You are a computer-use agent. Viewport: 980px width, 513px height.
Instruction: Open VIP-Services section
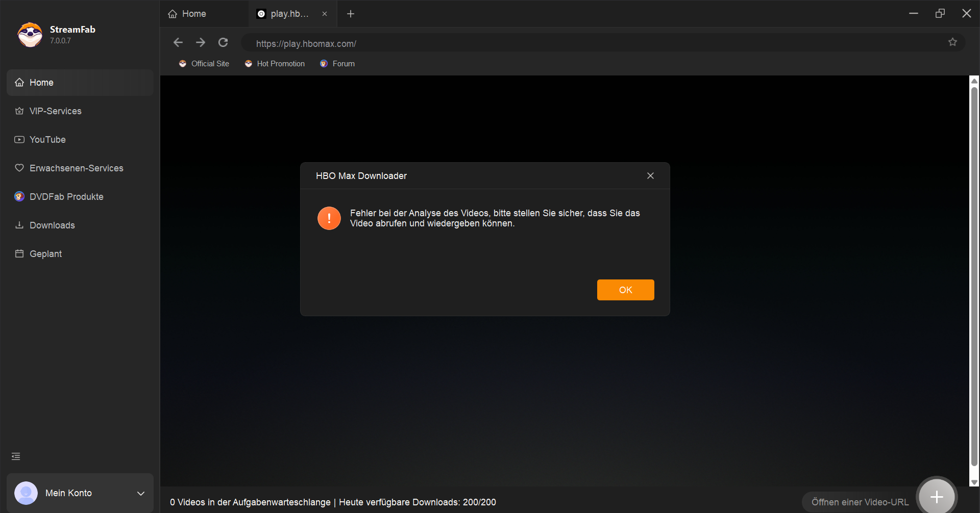[x=80, y=111]
